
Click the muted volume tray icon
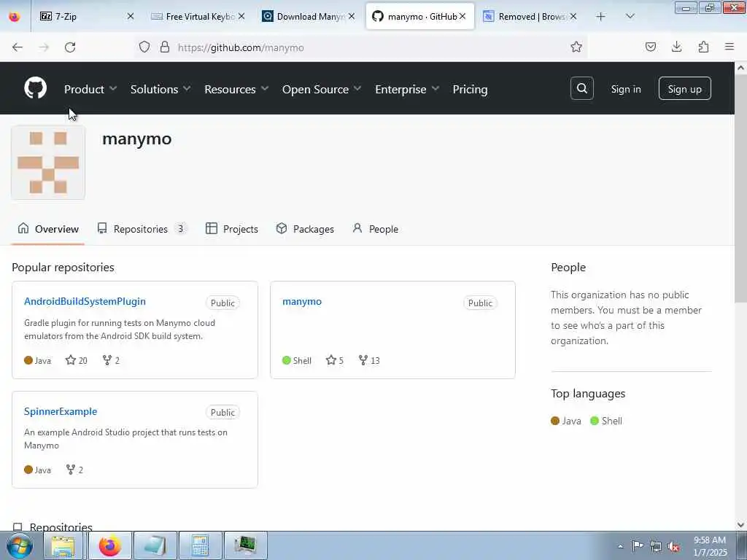(673, 546)
